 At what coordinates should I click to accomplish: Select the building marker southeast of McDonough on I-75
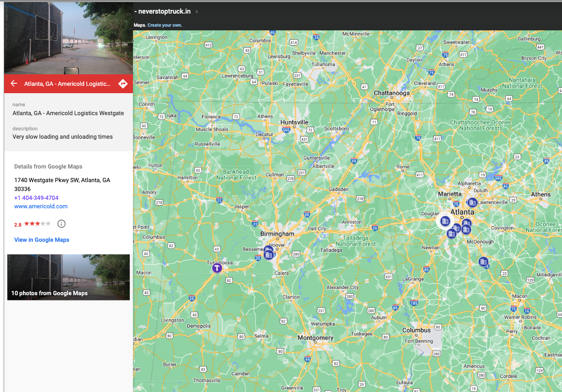(x=483, y=262)
